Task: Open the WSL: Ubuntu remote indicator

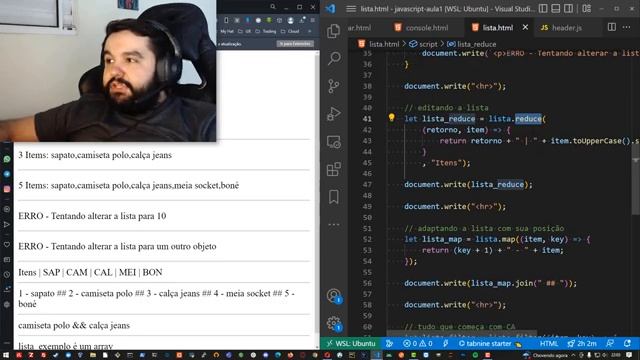Action: (351, 344)
